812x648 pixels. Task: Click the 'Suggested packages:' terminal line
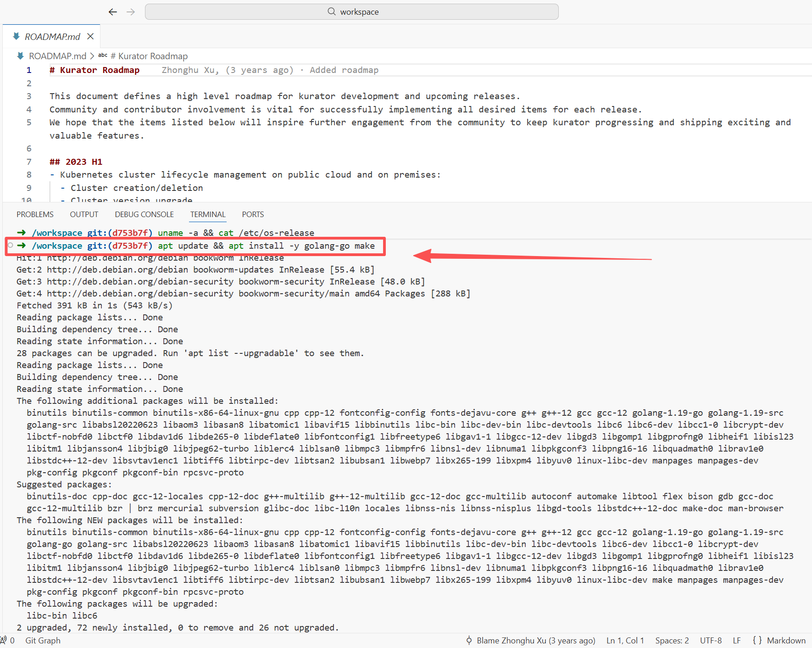[x=64, y=485]
